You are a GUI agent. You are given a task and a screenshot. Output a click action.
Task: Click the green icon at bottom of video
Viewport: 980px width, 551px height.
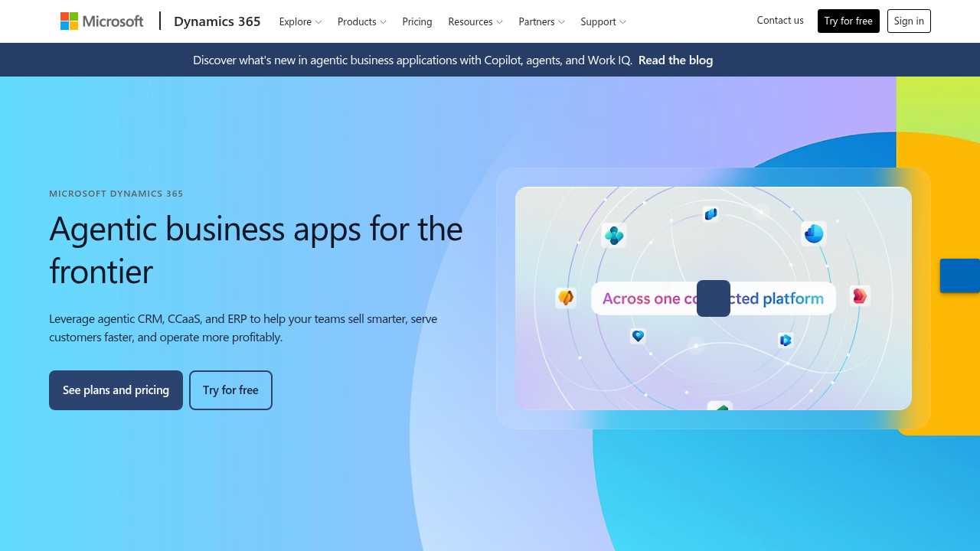coord(720,406)
